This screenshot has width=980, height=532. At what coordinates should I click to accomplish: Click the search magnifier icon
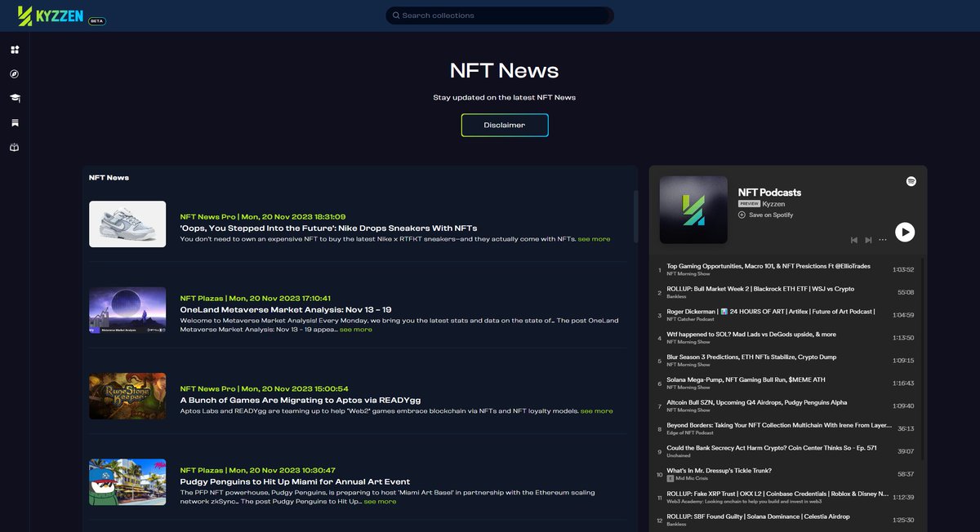[396, 16]
